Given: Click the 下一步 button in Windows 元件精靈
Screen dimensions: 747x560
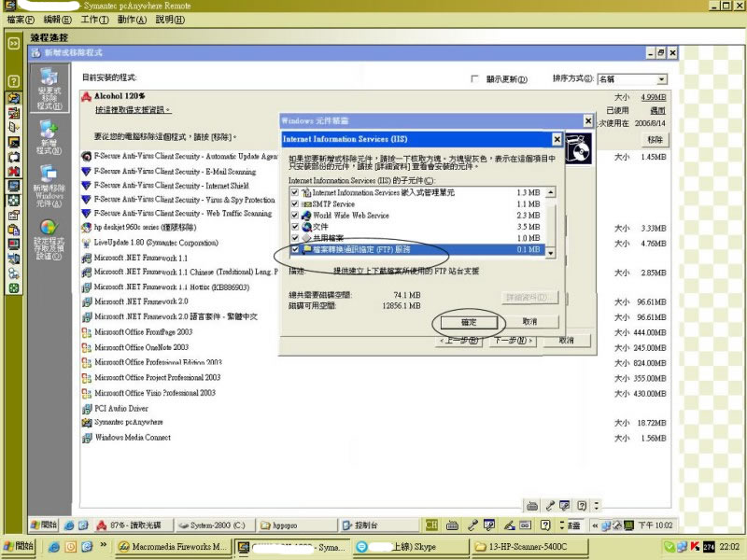Looking at the screenshot, I should click(x=513, y=341).
